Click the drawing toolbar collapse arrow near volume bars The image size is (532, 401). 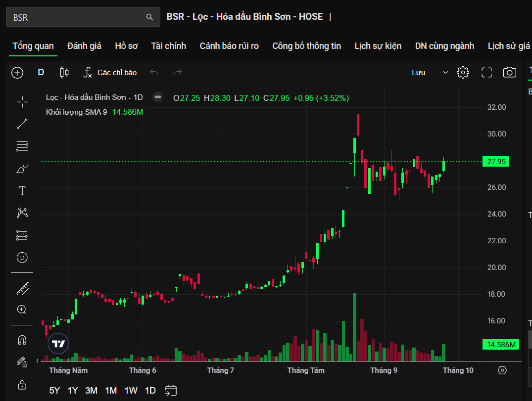point(37,360)
